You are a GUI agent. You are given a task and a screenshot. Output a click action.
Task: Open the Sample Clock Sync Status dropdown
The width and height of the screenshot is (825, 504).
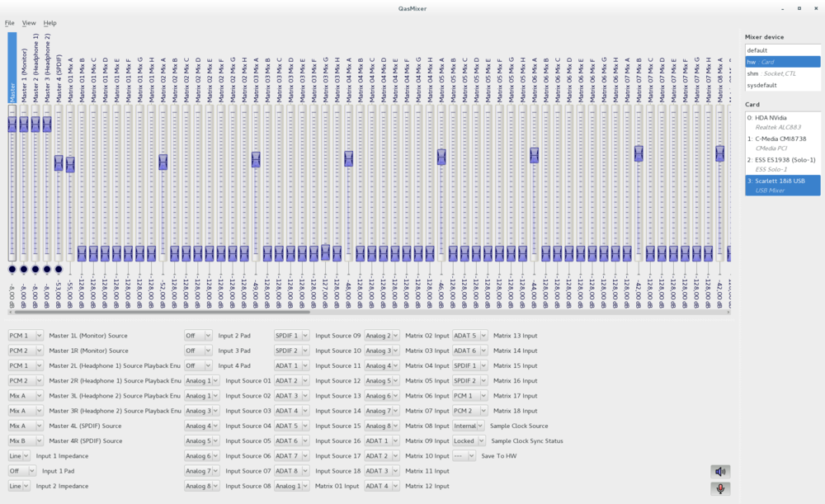tap(469, 440)
